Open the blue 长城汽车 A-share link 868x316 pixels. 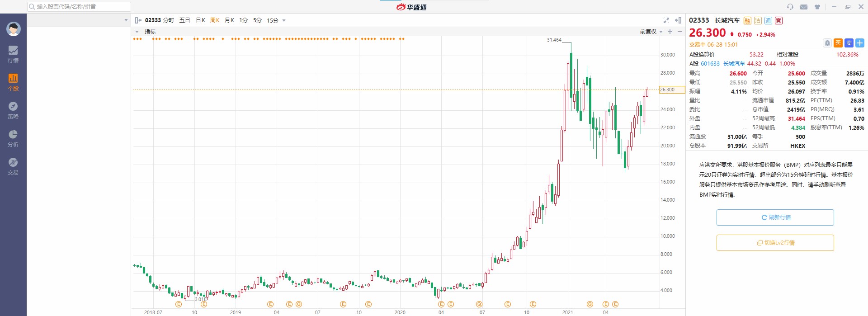734,64
